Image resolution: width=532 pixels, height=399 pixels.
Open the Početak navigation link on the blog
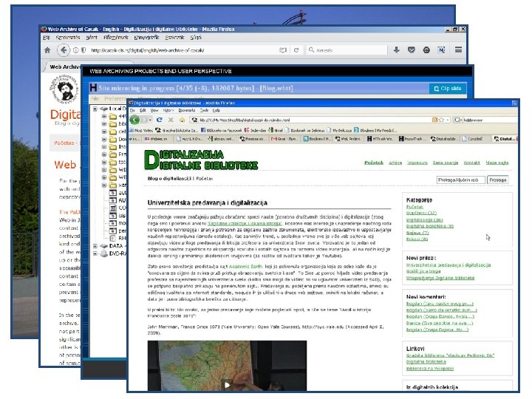click(x=374, y=163)
